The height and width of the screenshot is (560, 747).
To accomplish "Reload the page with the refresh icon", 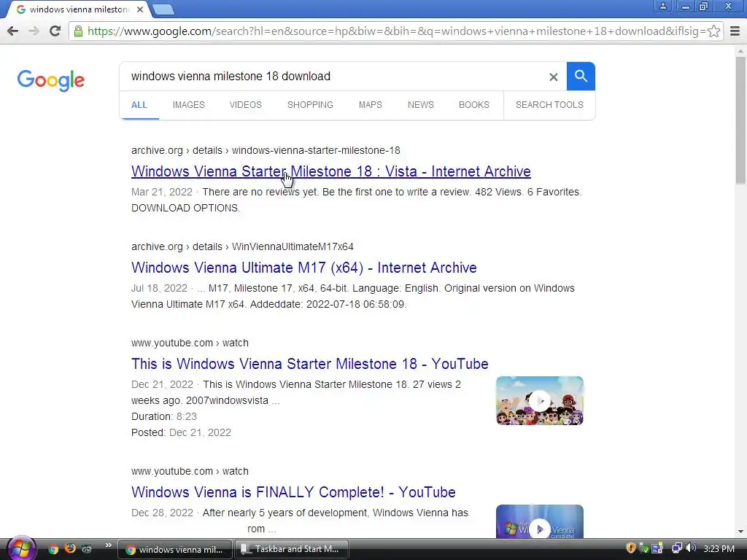I will [x=55, y=31].
